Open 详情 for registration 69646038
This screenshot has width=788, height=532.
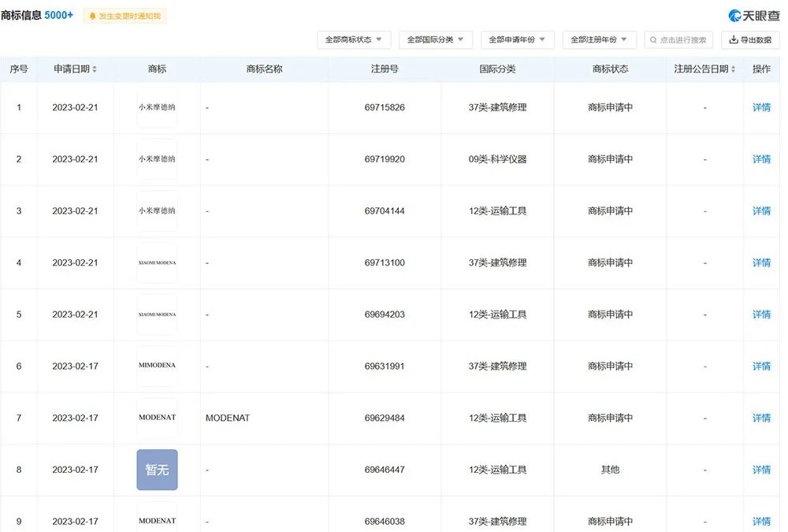click(761, 522)
